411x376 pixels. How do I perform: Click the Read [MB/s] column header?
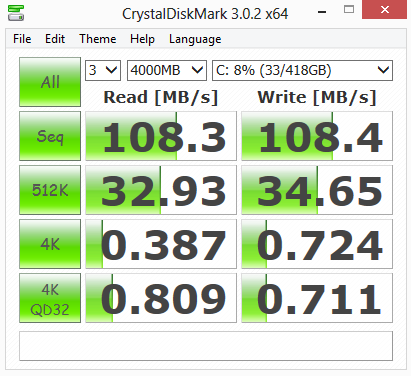click(x=161, y=98)
